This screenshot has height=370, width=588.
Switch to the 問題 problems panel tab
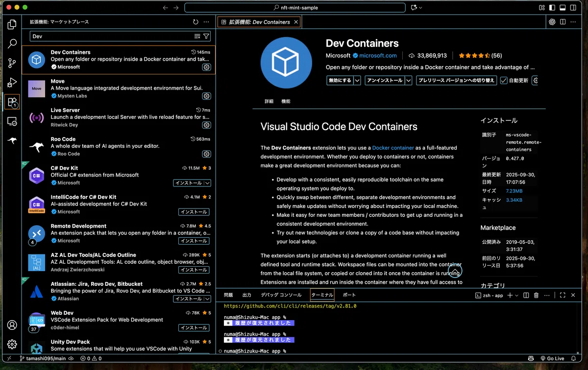point(228,295)
